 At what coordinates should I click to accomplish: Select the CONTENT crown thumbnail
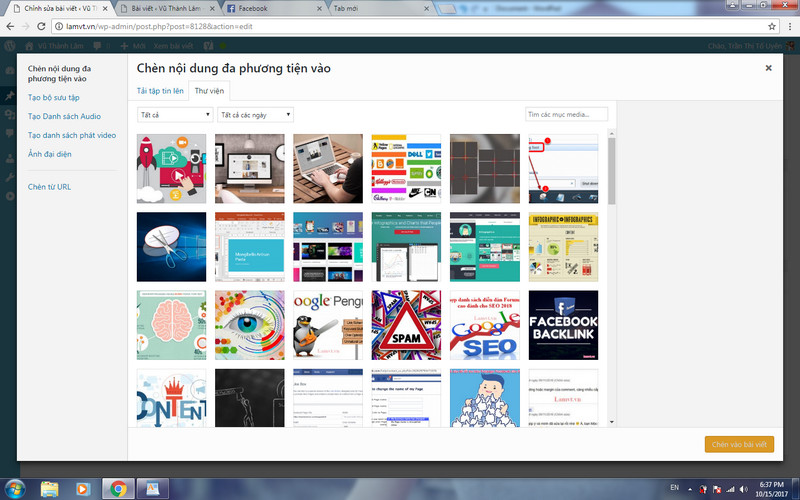click(x=171, y=398)
